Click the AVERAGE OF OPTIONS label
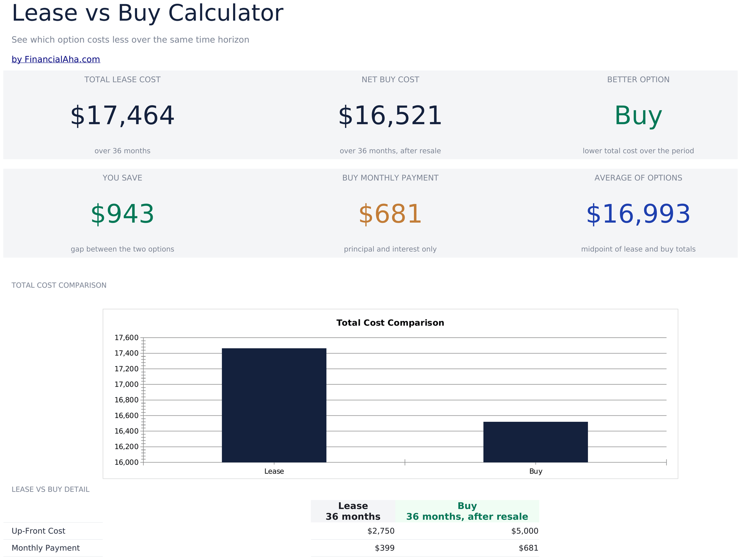The width and height of the screenshot is (741, 560). click(x=638, y=178)
